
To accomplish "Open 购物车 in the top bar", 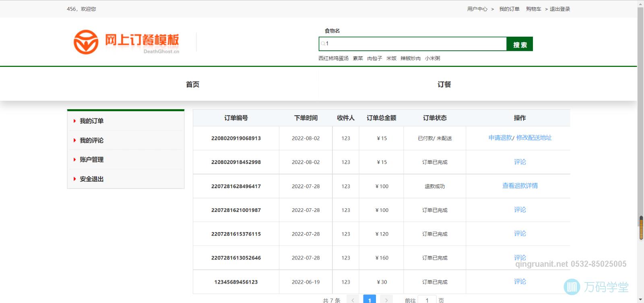I will tap(533, 9).
